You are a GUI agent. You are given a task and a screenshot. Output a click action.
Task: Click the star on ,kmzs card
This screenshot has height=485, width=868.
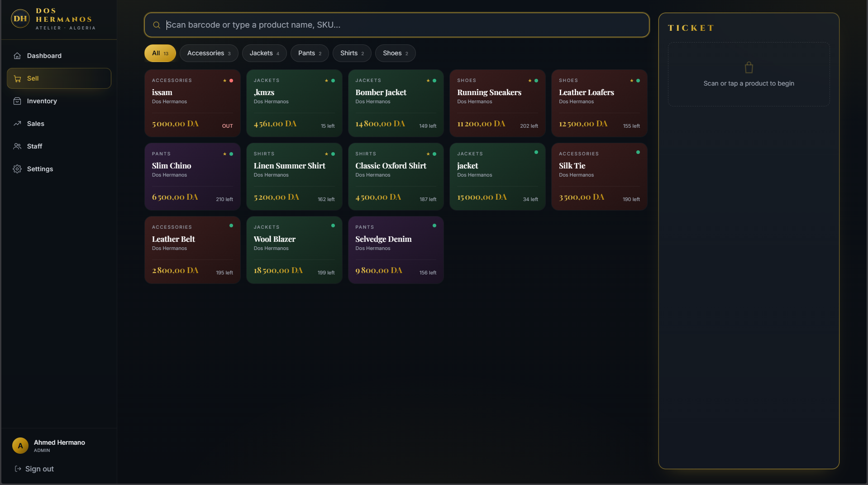pyautogui.click(x=326, y=81)
